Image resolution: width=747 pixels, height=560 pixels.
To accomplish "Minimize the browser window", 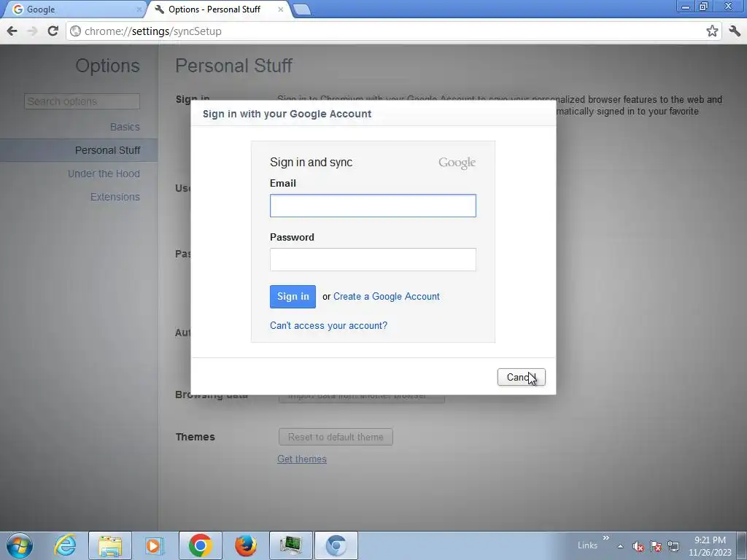I will click(686, 7).
